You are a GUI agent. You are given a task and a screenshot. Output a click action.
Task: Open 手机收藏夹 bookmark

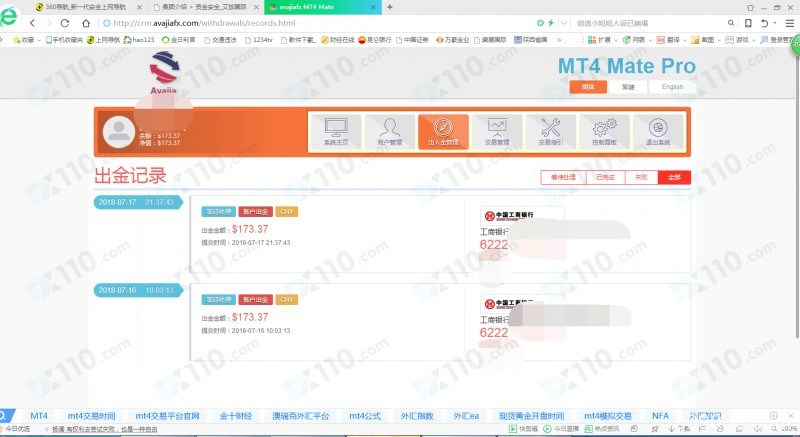64,40
